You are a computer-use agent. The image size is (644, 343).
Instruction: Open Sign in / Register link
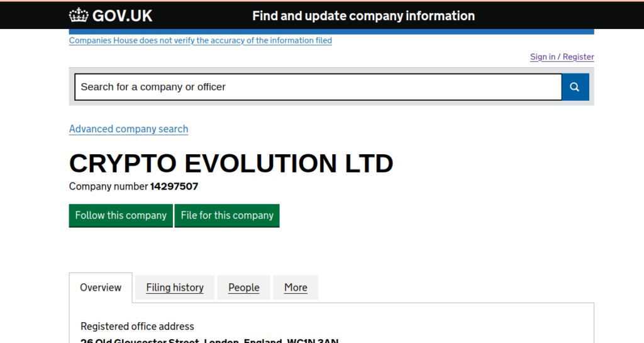coord(562,57)
